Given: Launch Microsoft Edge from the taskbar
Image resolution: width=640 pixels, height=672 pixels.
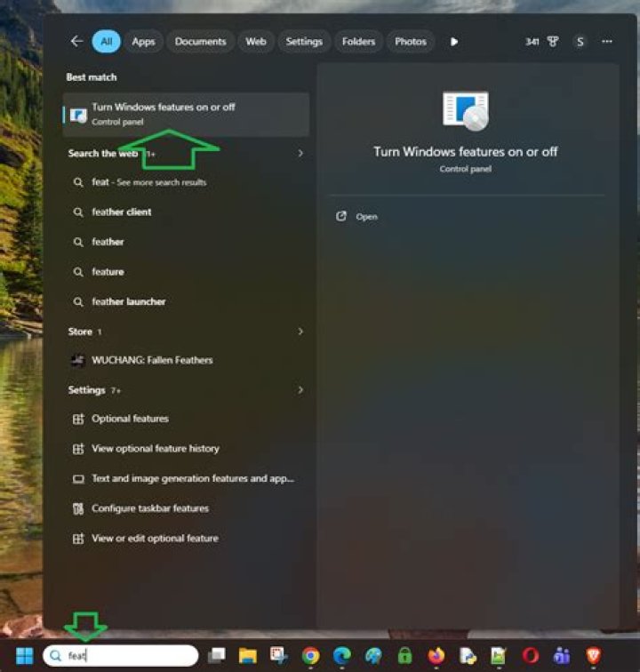Looking at the screenshot, I should tap(342, 656).
